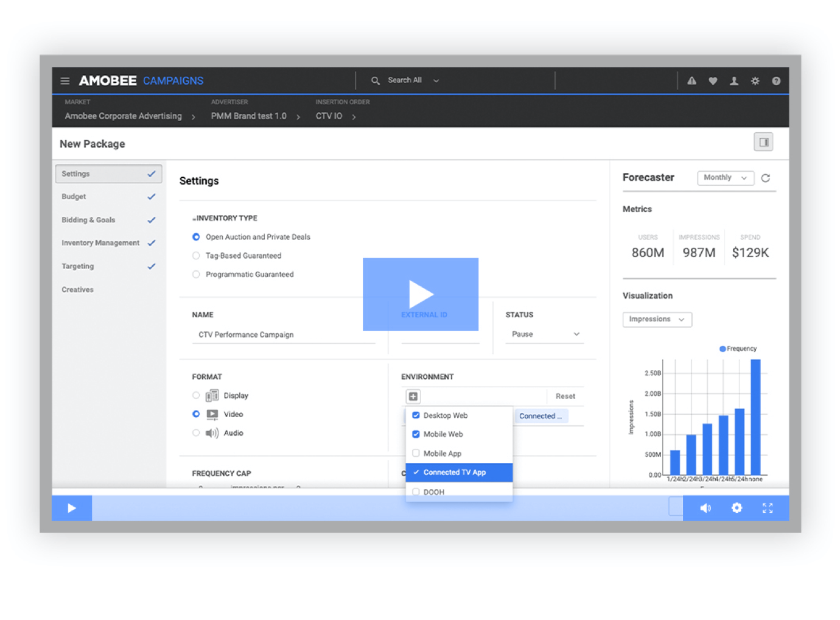Click PMM Brand test 1.0 breadcrumb
Screen dimensions: 840x620
tap(248, 116)
